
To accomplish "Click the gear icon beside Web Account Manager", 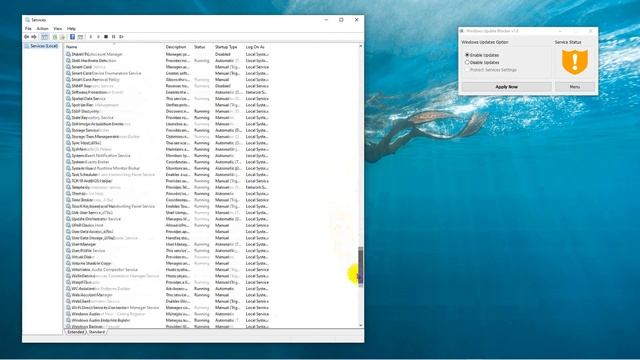I will click(x=68, y=295).
